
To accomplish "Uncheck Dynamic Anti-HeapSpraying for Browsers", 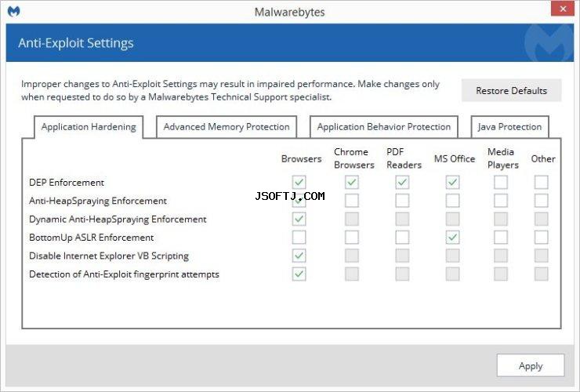I will tap(299, 219).
